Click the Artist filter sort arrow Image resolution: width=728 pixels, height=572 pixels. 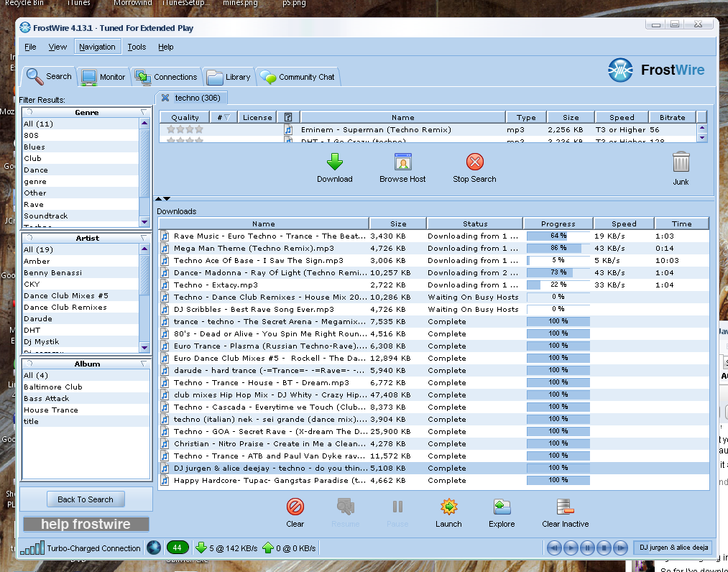pos(144,238)
